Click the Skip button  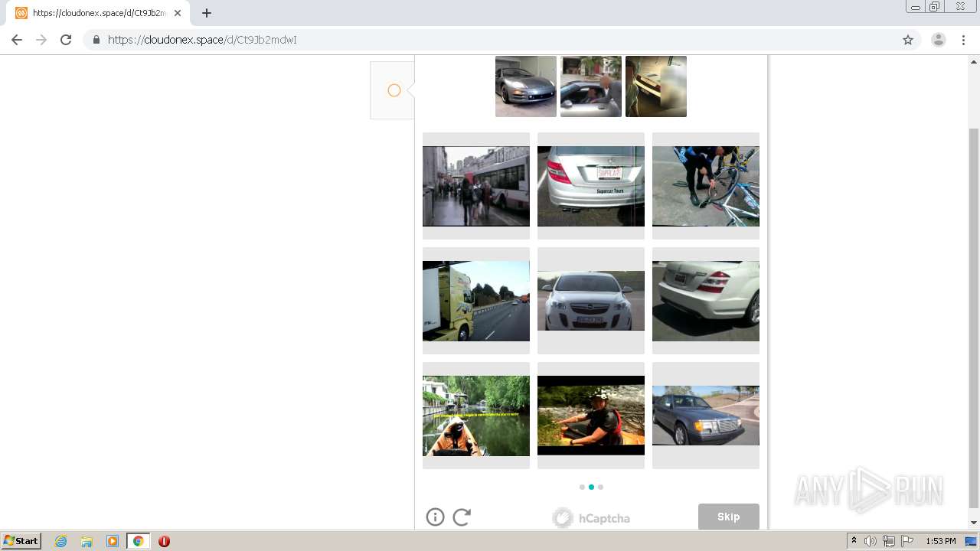click(729, 517)
